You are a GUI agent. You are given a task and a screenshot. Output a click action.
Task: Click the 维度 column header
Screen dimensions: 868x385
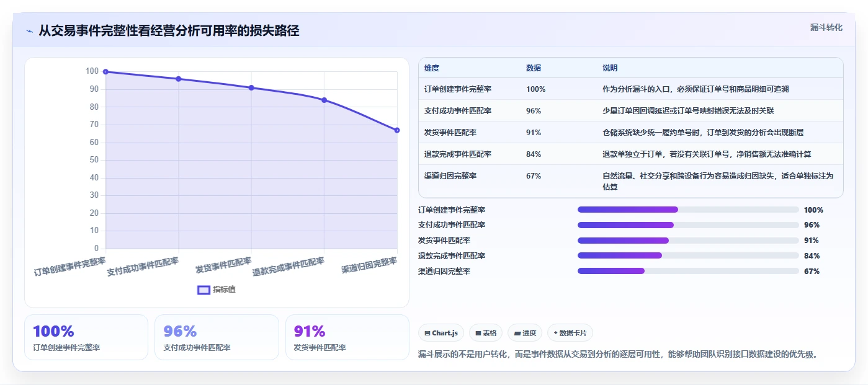coord(432,68)
